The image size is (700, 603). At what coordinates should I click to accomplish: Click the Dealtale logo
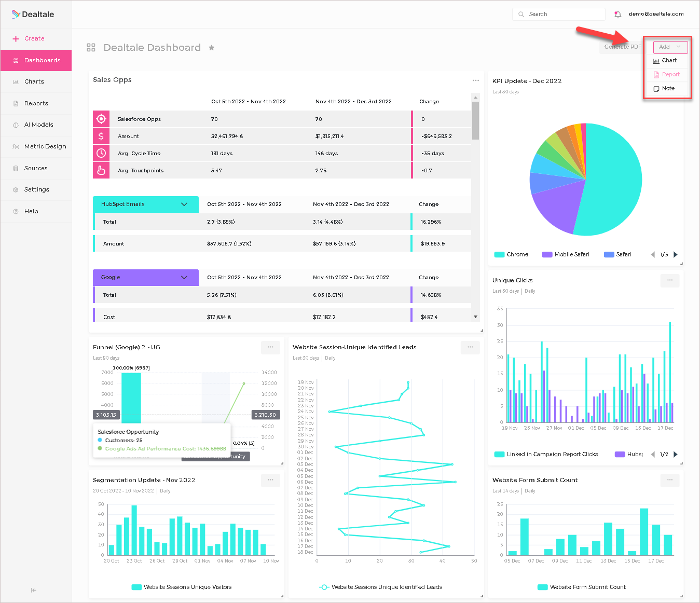point(33,14)
